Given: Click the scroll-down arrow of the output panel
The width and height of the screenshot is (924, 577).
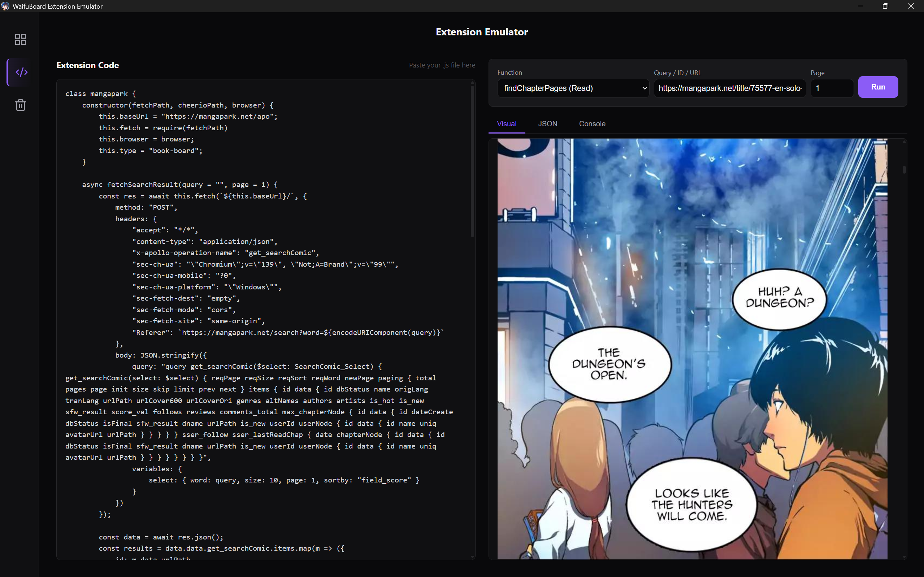Looking at the screenshot, I should 904,557.
